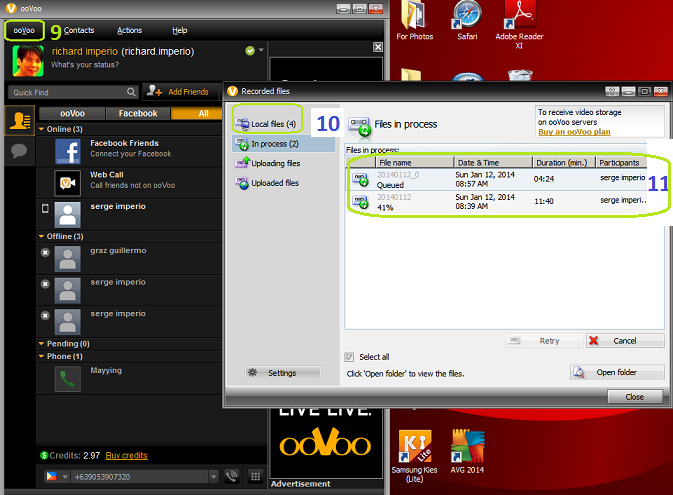Click the Uploaded files icon

[242, 183]
